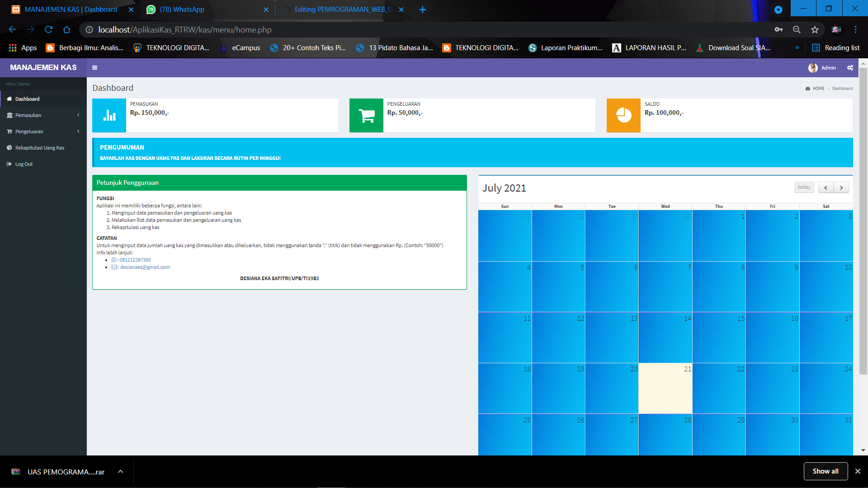Close the downloads bar with X
This screenshot has width=868, height=488.
click(858, 471)
